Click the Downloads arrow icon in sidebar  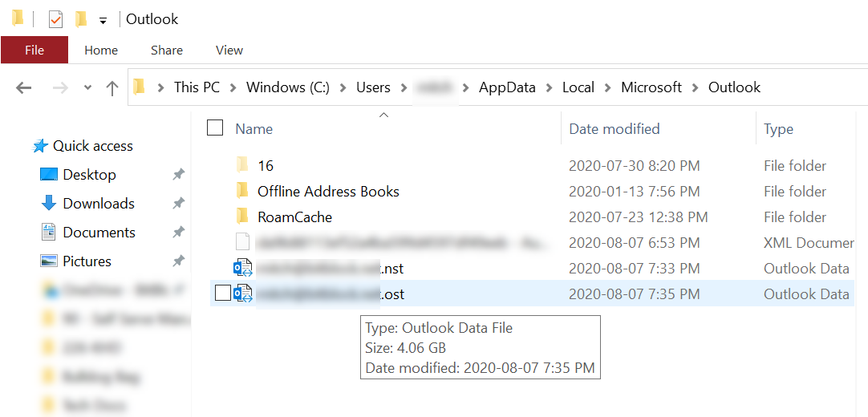tap(49, 203)
